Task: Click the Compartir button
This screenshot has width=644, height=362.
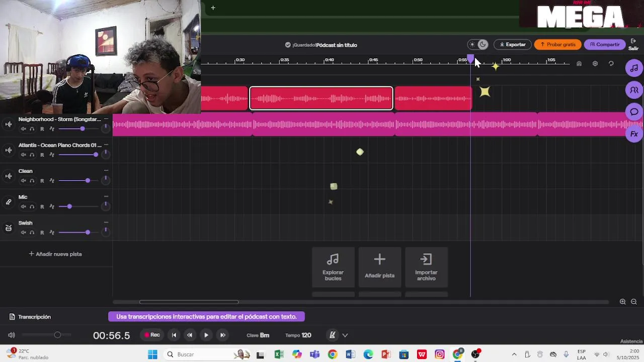Action: click(605, 45)
